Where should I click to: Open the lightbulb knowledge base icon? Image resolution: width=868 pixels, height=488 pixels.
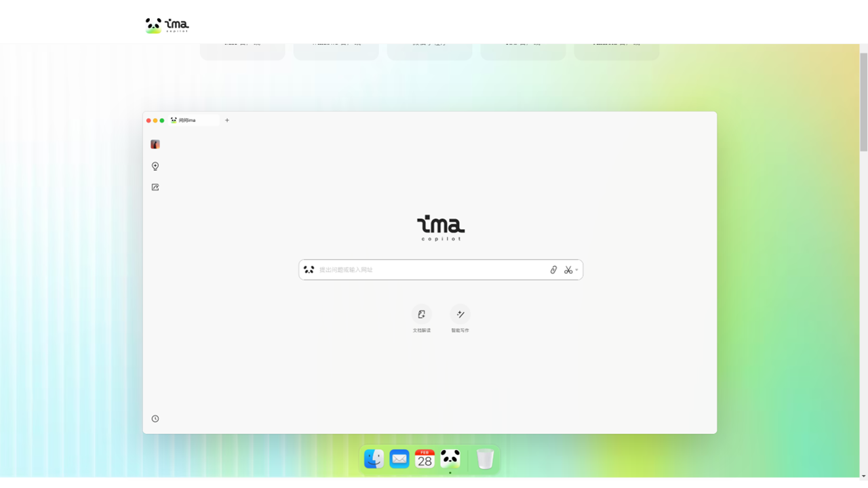point(155,166)
